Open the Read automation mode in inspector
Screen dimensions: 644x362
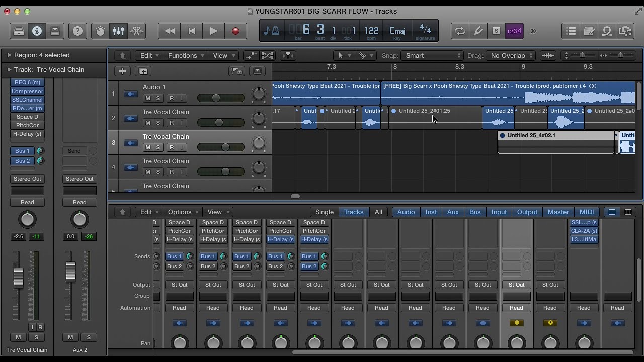[x=27, y=202]
